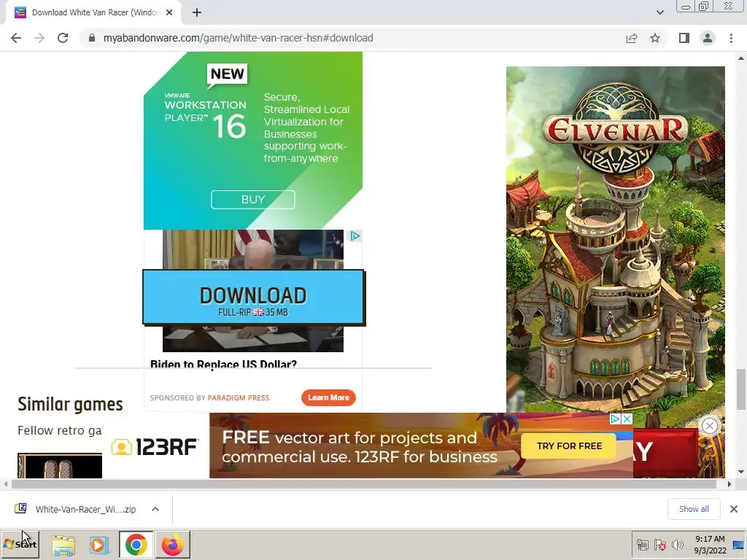
Task: Click the scroll down arrow
Action: (x=741, y=472)
